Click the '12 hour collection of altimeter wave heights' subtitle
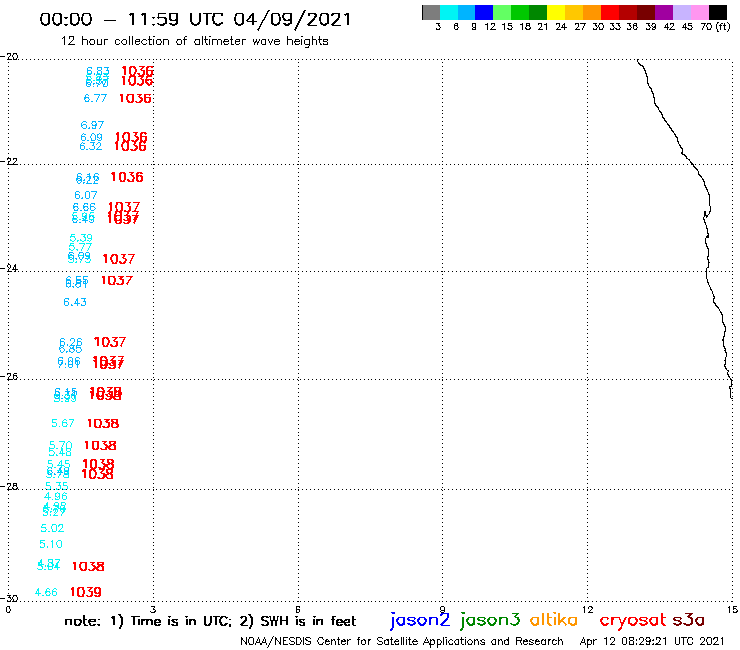740x650 pixels. pos(194,41)
